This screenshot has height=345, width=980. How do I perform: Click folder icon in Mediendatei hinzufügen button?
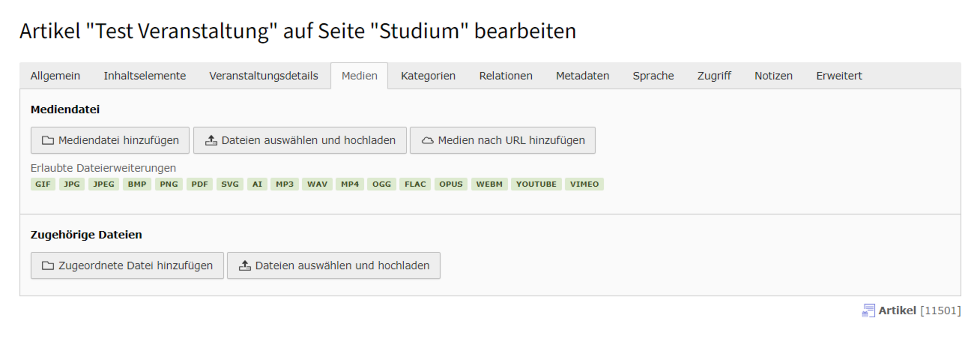[x=47, y=141]
